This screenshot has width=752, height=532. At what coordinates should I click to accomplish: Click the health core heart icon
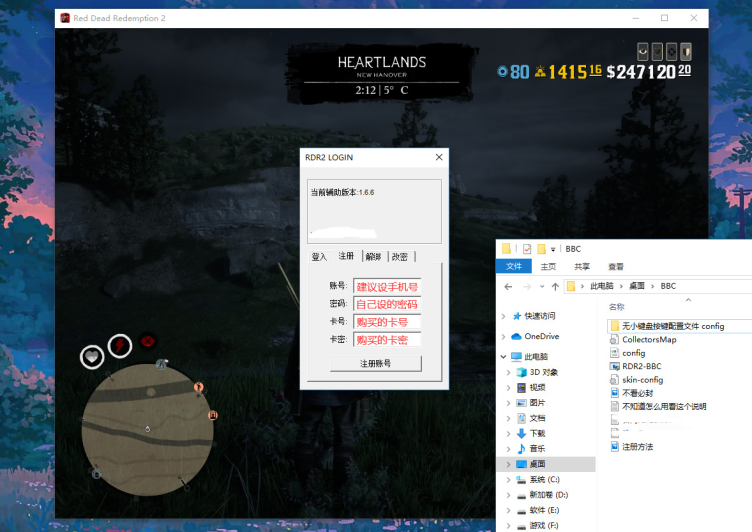93,355
